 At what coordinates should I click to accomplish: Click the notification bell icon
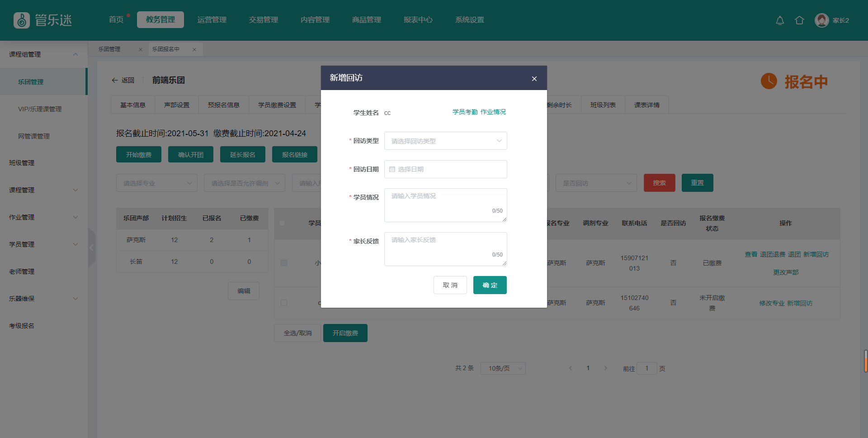(779, 20)
